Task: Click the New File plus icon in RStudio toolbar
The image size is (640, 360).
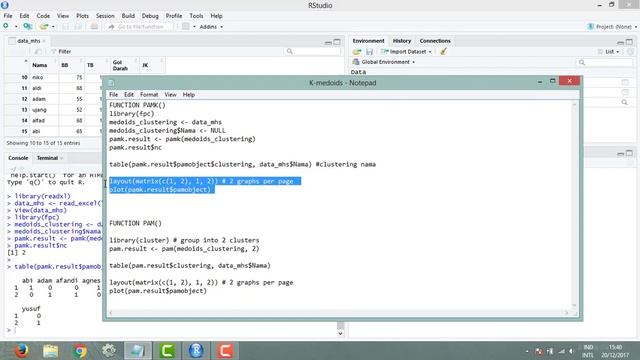Action: coord(6,26)
